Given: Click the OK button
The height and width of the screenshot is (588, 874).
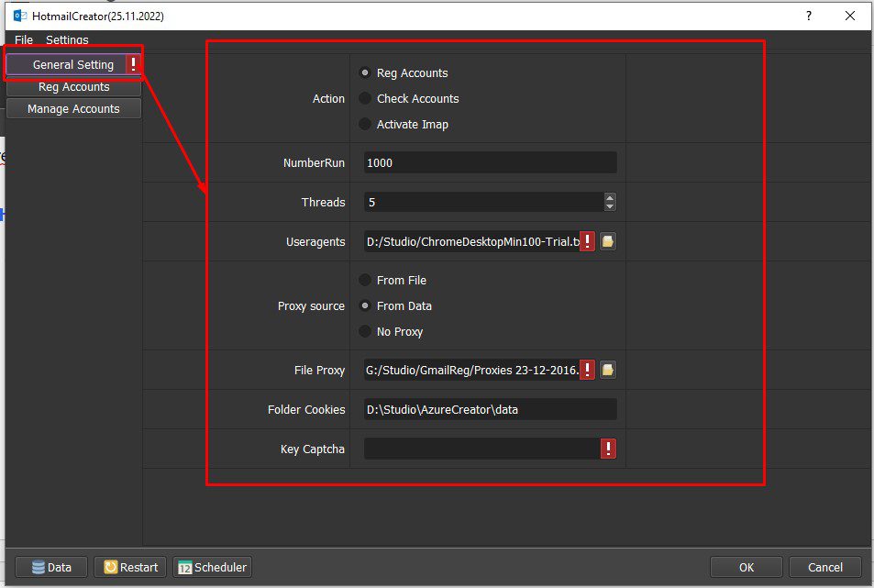Looking at the screenshot, I should [747, 567].
